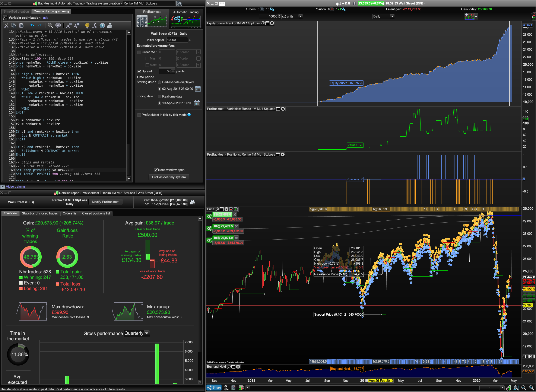
Task: Click the comment (//) speech bubble icon
Action: pos(58,26)
